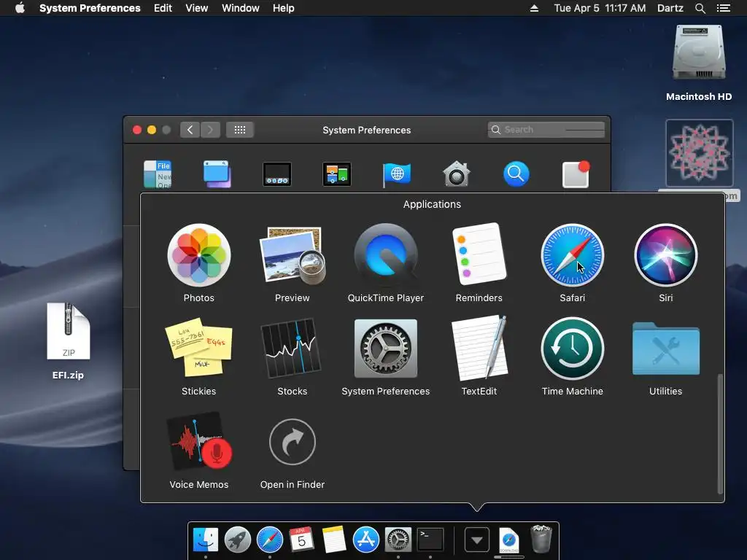Open Finder in the Dock
747x560 pixels.
click(206, 540)
